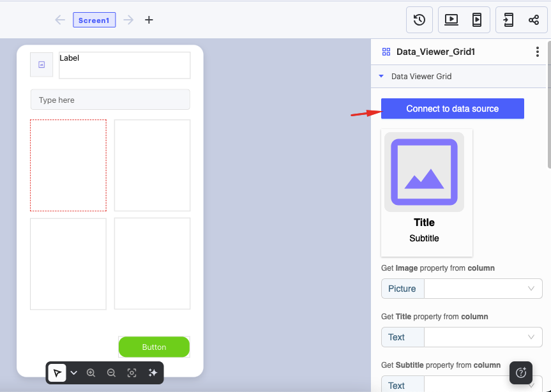Expand the selection tool chevron dropdown
Screen dimensions: 551x392
coord(73,372)
